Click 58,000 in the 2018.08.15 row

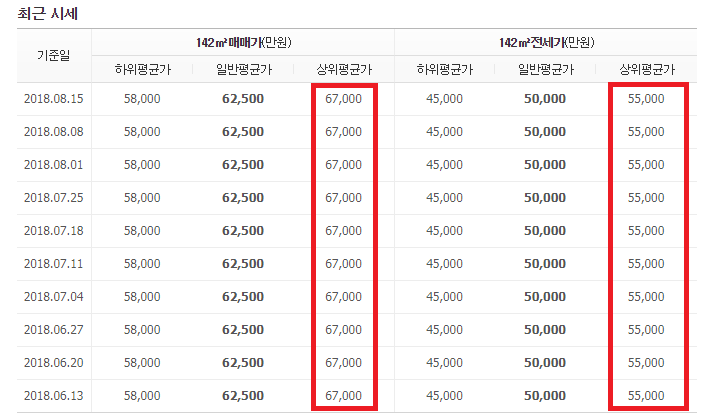(142, 99)
